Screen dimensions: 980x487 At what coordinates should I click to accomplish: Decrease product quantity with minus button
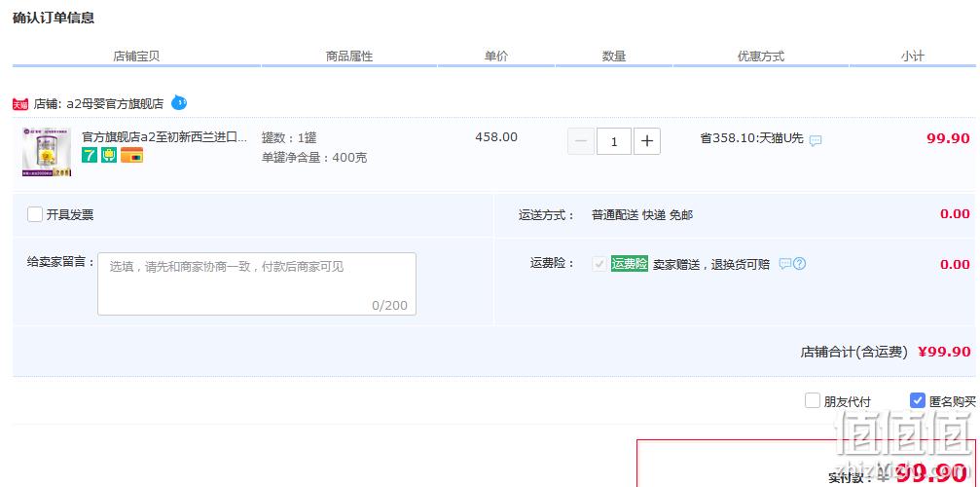[581, 141]
